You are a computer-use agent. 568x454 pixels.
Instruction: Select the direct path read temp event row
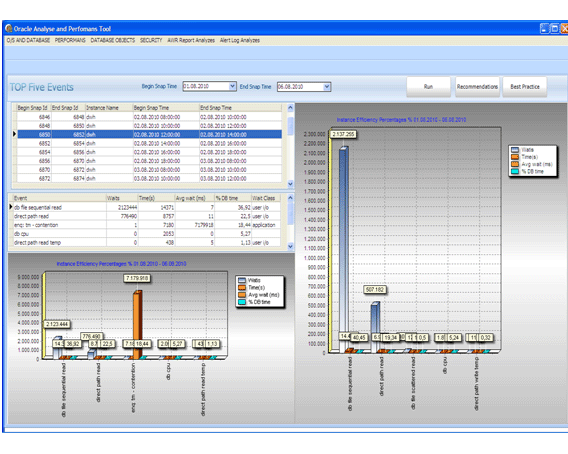click(x=146, y=242)
